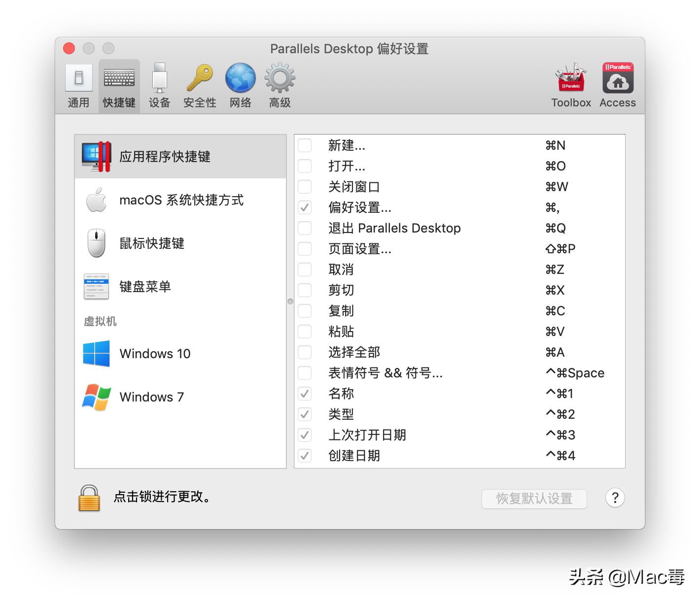Open the General (通用) preferences pane
Viewport: 700px width, 602px height.
[x=78, y=86]
